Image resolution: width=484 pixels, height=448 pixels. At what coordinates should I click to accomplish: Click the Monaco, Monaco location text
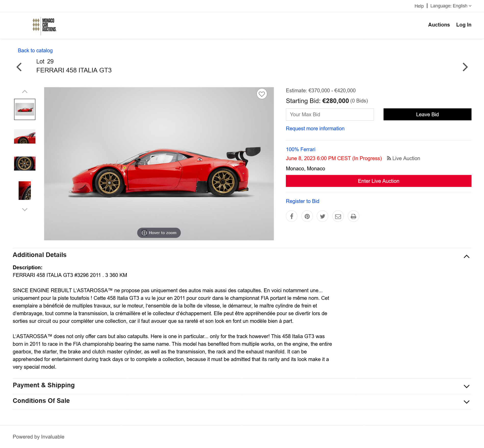pyautogui.click(x=305, y=169)
